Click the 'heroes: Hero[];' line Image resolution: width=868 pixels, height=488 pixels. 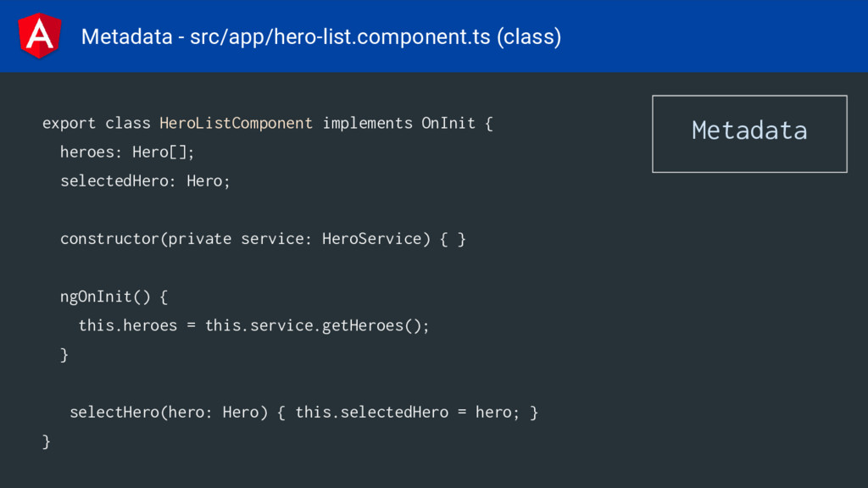(127, 152)
